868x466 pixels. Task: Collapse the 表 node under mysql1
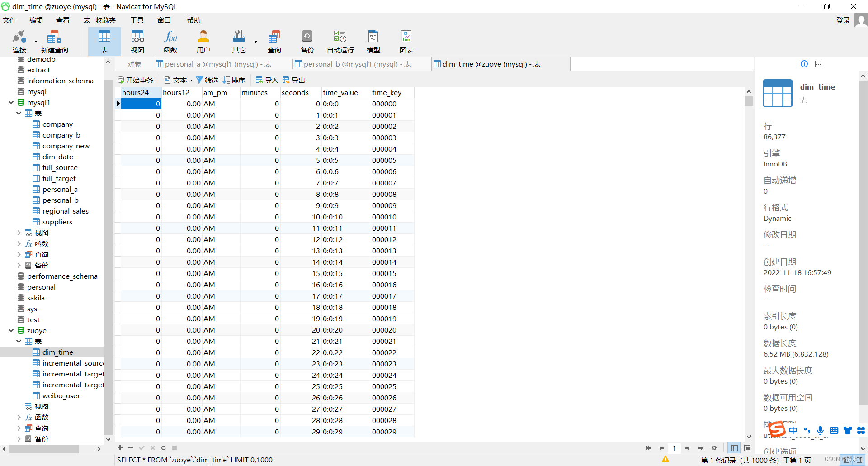click(19, 113)
